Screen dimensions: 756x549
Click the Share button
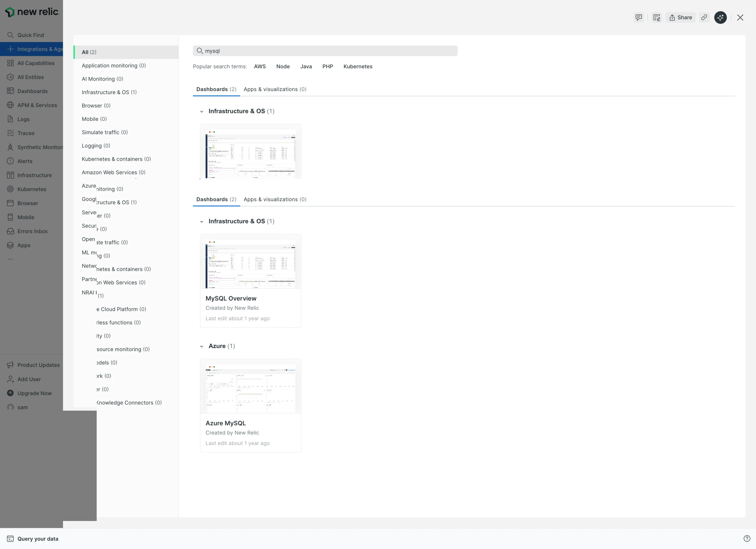click(680, 17)
